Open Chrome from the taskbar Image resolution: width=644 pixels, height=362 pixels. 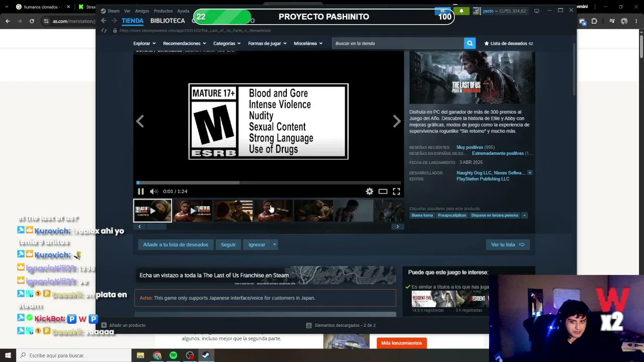pyautogui.click(x=157, y=355)
